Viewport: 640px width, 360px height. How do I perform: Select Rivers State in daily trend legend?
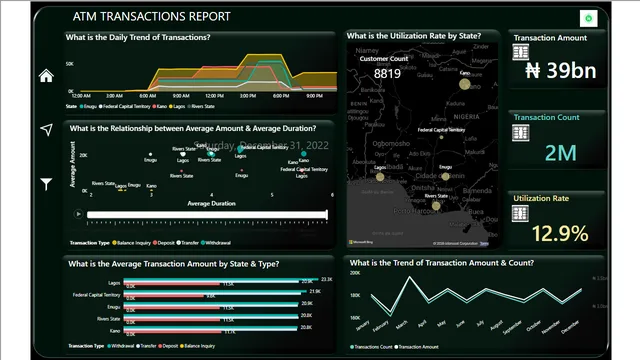[x=201, y=107]
